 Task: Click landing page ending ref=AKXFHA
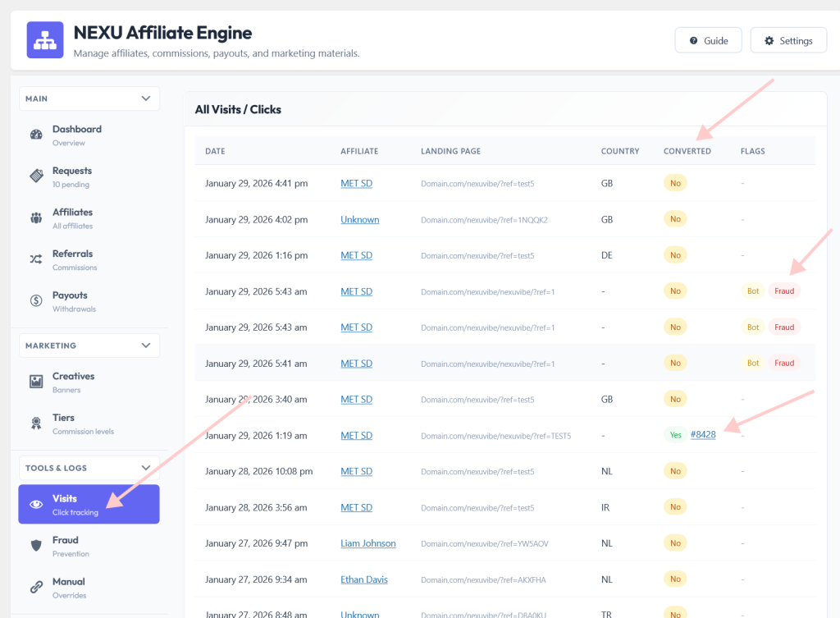tap(483, 580)
